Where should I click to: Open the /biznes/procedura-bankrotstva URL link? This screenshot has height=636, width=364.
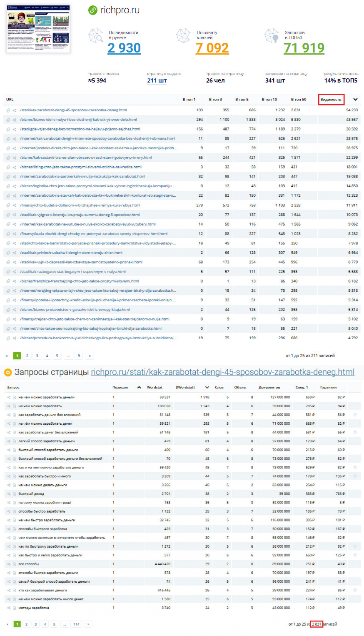coord(98,338)
